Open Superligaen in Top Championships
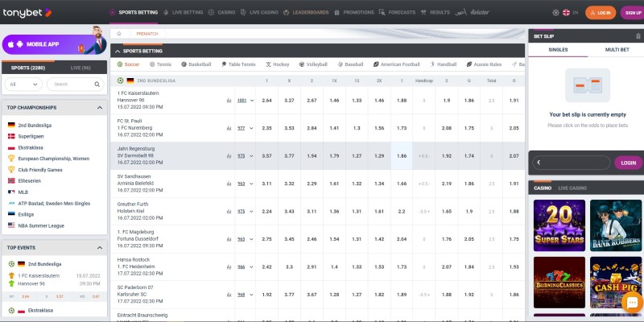Screen dimensions: 644x322 (31, 136)
